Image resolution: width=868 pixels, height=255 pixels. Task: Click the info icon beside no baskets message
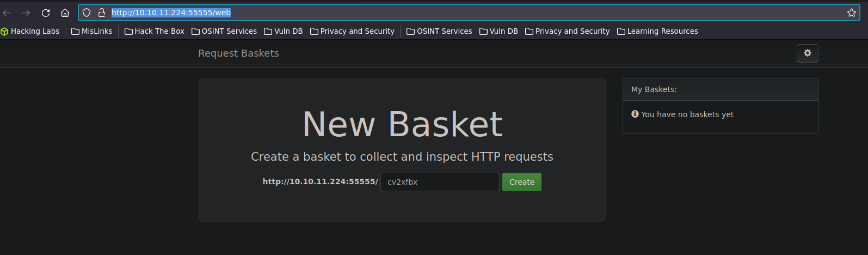click(635, 114)
